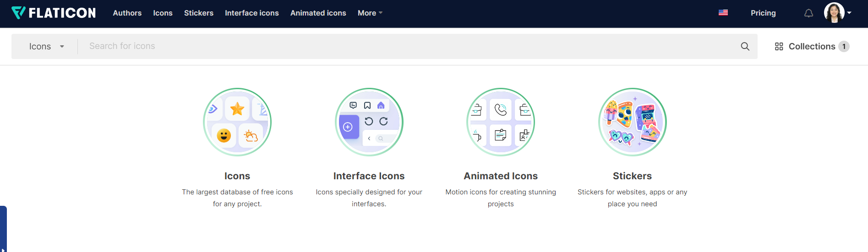Select Animated icons in the navigation bar

pos(318,13)
